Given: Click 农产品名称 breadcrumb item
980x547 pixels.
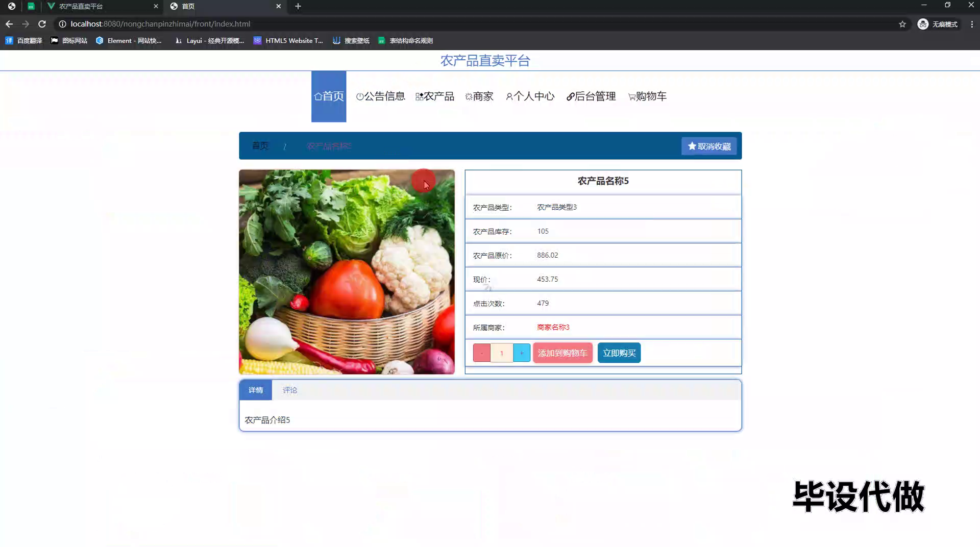Looking at the screenshot, I should click(x=329, y=146).
